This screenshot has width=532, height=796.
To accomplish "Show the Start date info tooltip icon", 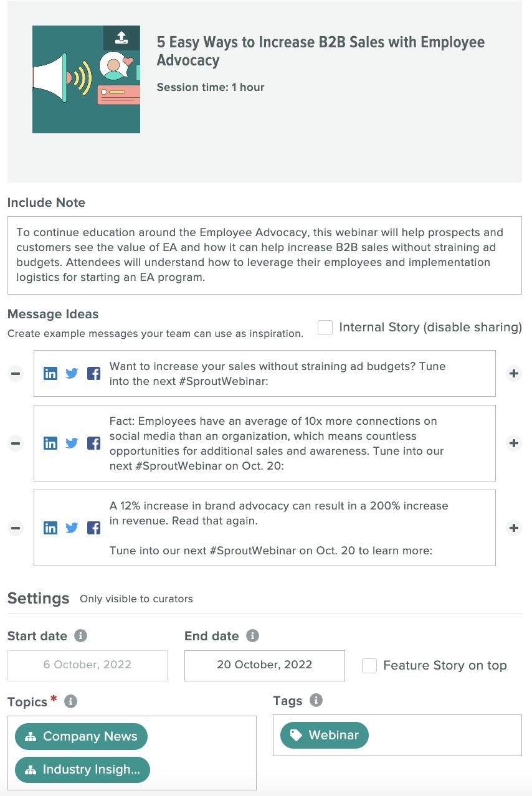I will tap(80, 636).
